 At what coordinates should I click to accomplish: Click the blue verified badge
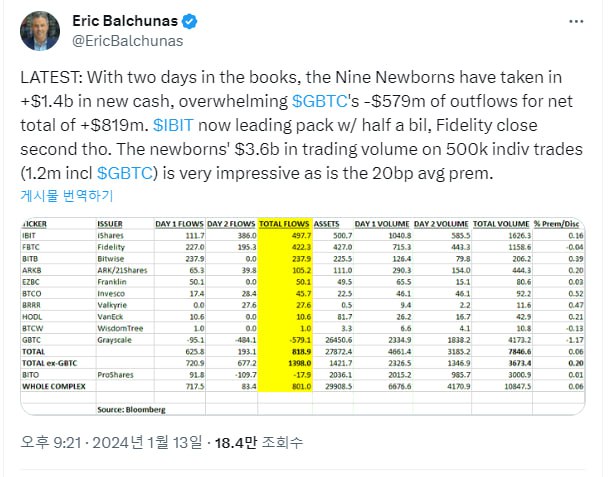[190, 21]
